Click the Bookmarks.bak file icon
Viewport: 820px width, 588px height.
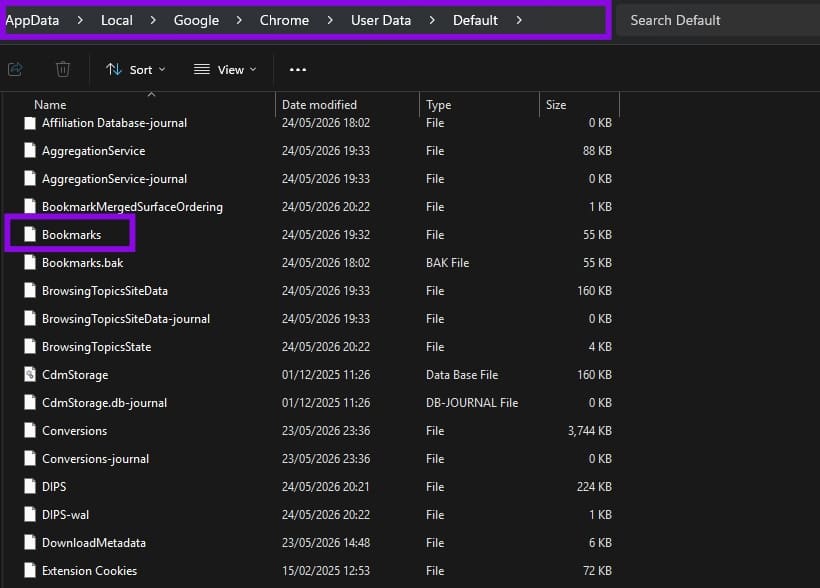30,262
